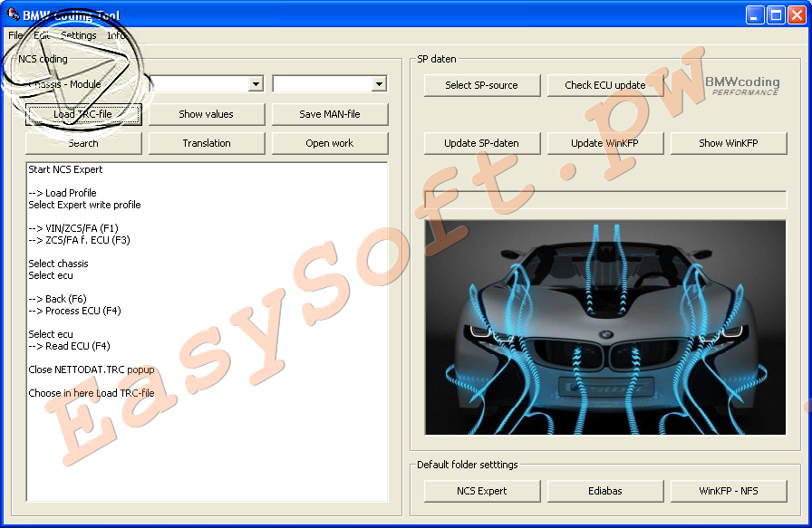Run Check ECU update
This screenshot has height=528, width=812.
pos(605,85)
